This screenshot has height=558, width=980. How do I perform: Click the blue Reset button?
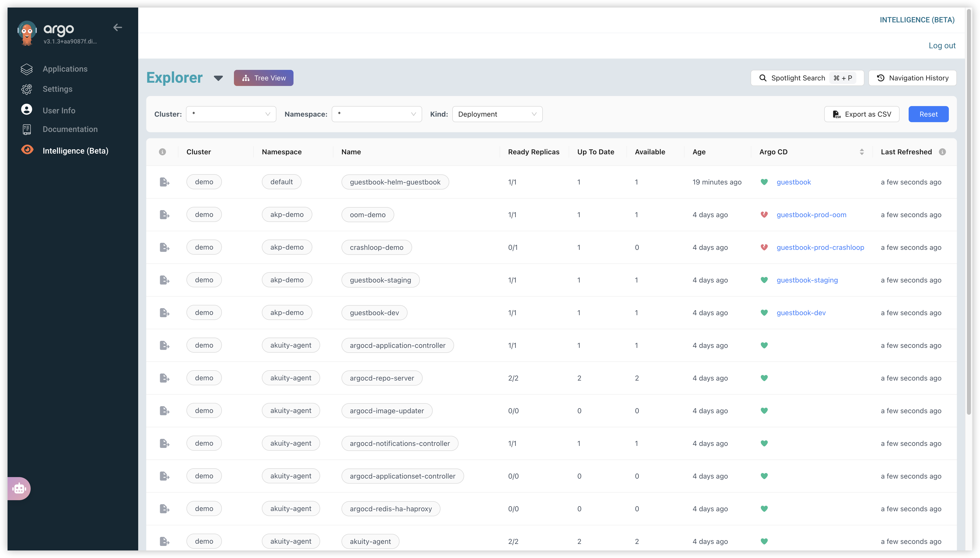pos(928,114)
